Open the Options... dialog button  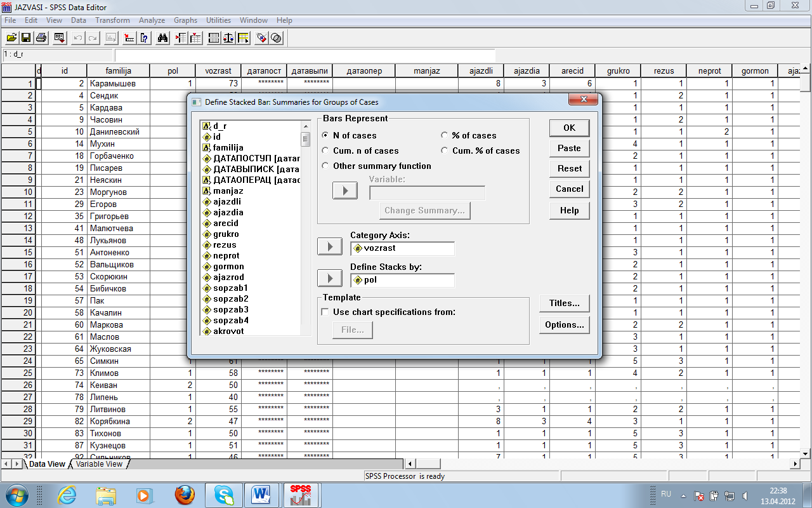click(x=564, y=325)
